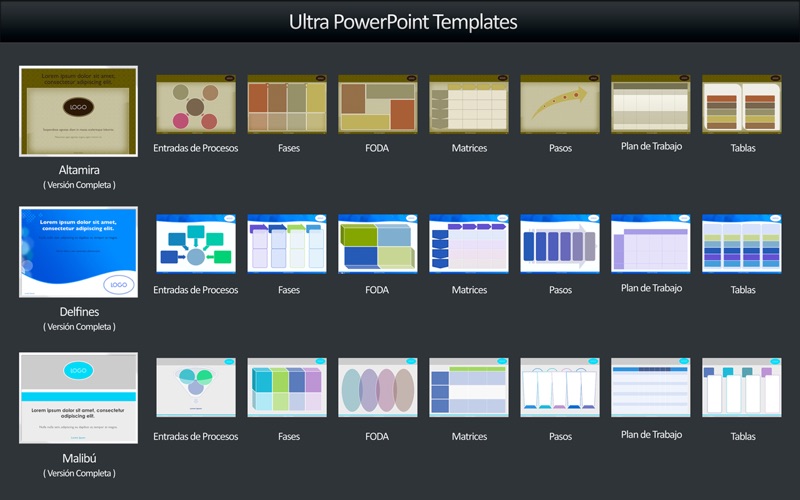Click "Matrices" label in Malibú row
Image resolution: width=800 pixels, height=500 pixels.
coord(469,436)
